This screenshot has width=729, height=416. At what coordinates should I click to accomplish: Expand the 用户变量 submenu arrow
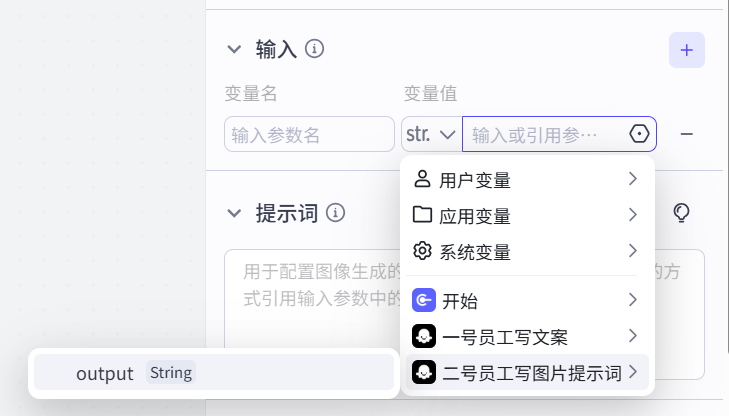633,180
